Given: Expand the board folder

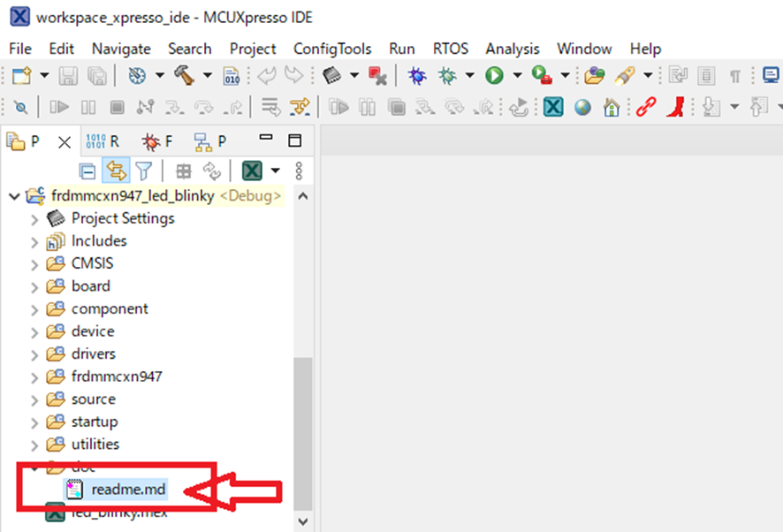Looking at the screenshot, I should coord(34,287).
